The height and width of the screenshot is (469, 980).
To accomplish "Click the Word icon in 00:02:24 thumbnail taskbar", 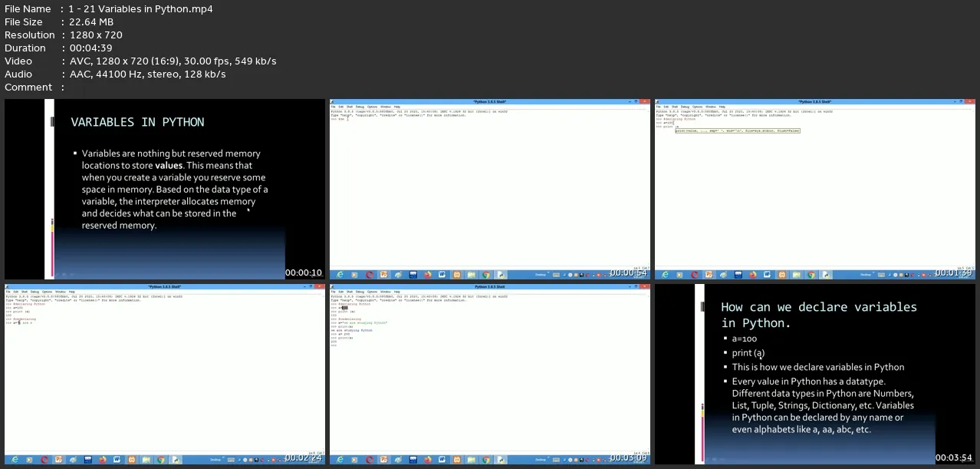I will point(117,460).
